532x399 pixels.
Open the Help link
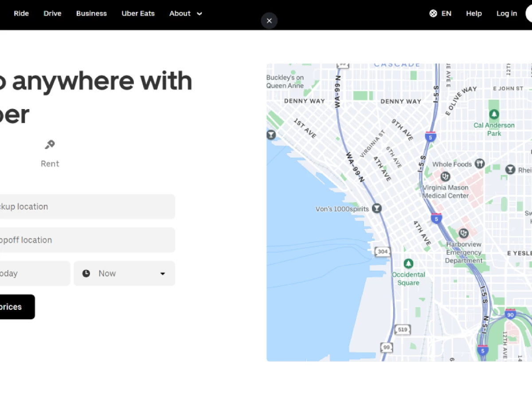pos(474,13)
